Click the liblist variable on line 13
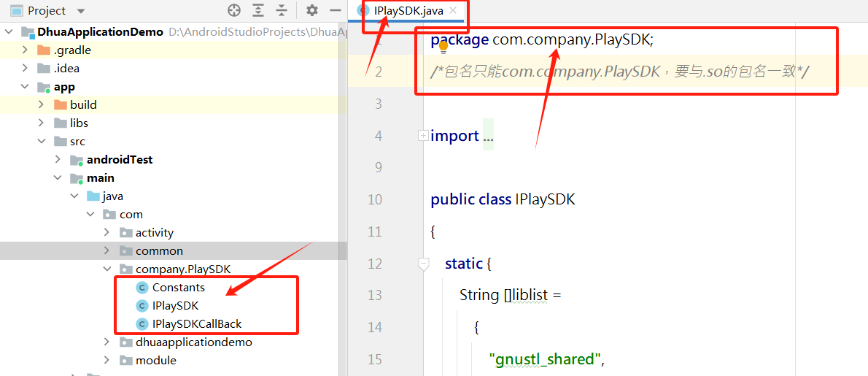868x376 pixels. (530, 295)
